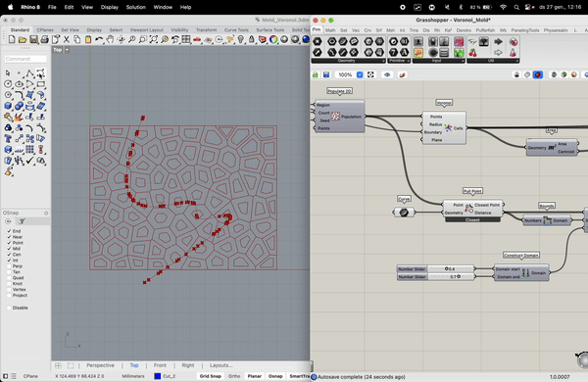
Task: Toggle the End osnap checkbox
Action: 9,231
